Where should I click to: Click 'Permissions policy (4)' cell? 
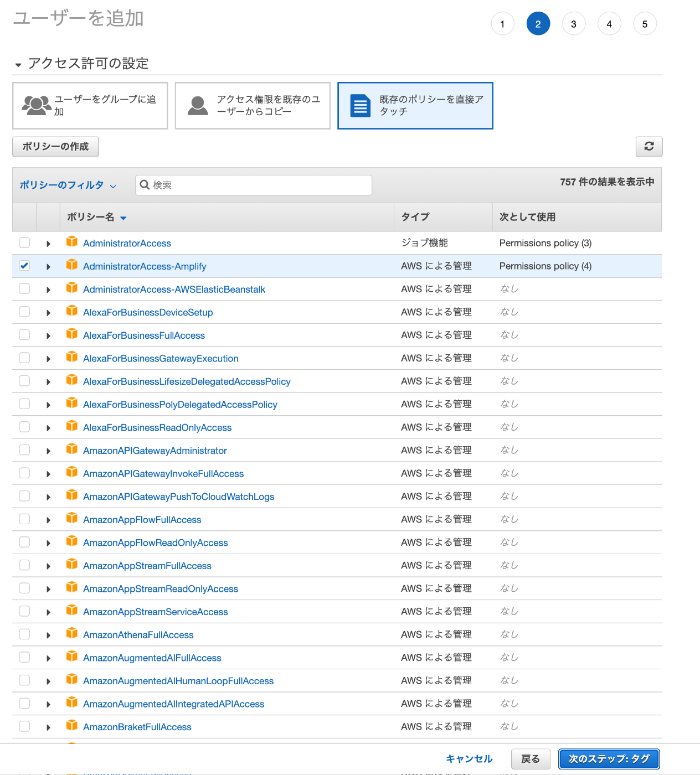pos(545,266)
